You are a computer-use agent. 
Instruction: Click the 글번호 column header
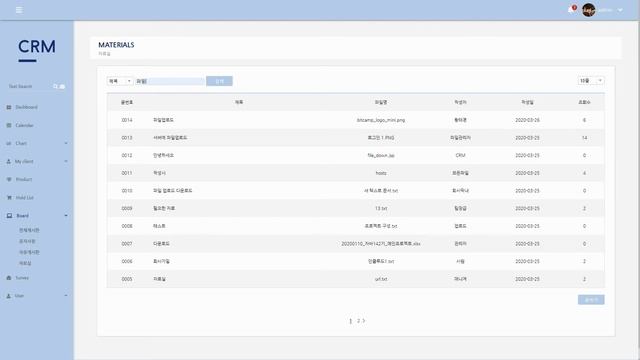(127, 102)
